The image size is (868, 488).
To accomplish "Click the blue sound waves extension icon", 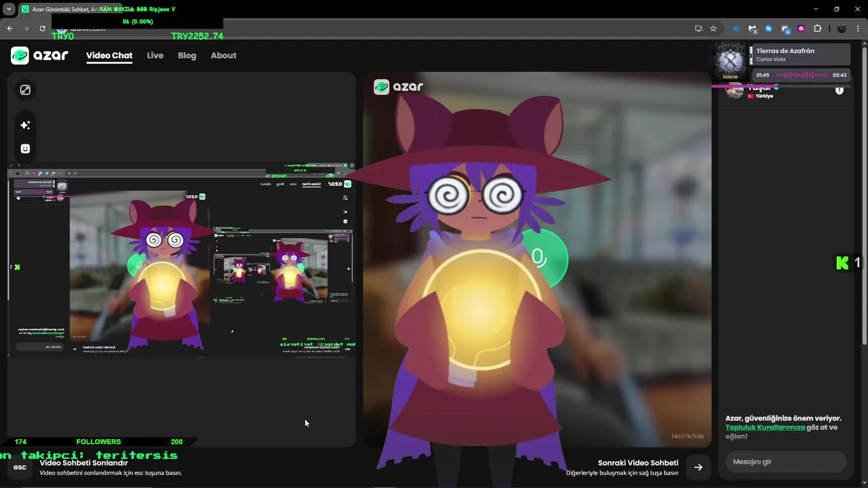I will point(736,28).
